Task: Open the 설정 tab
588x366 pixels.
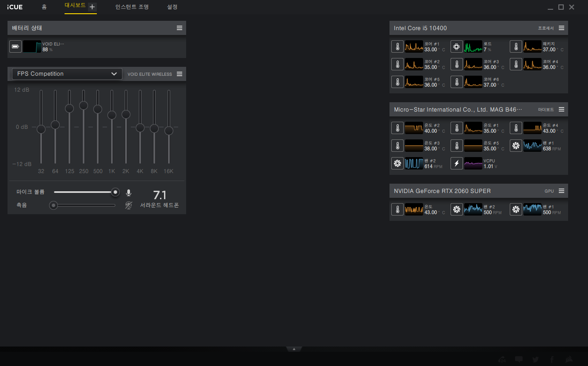Action: pos(172,7)
